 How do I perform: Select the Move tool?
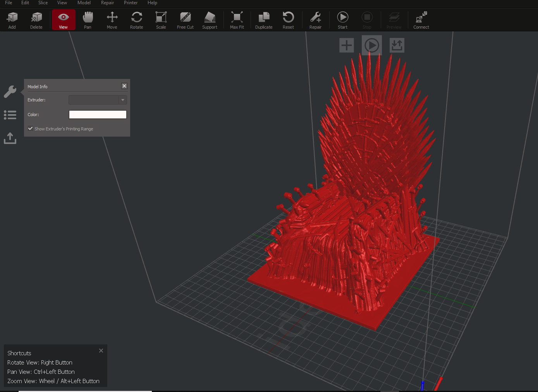coord(112,18)
